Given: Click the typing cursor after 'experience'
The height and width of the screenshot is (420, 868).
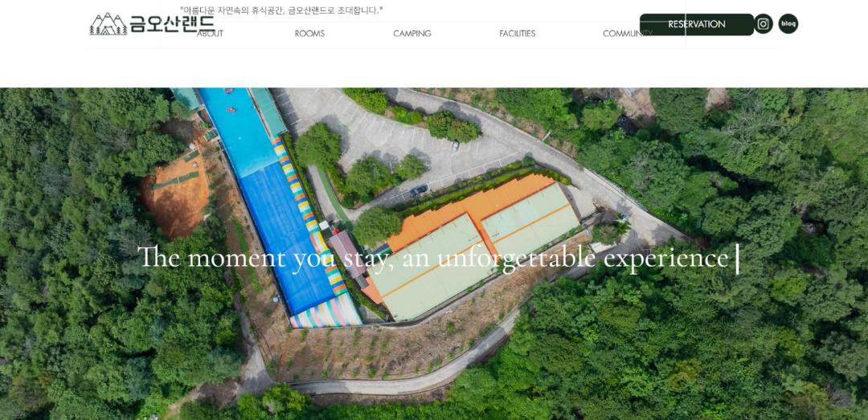Looking at the screenshot, I should coord(737,259).
